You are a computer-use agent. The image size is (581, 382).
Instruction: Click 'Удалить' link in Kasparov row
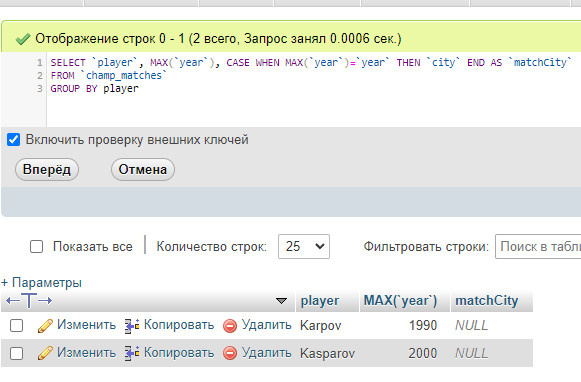pos(267,352)
